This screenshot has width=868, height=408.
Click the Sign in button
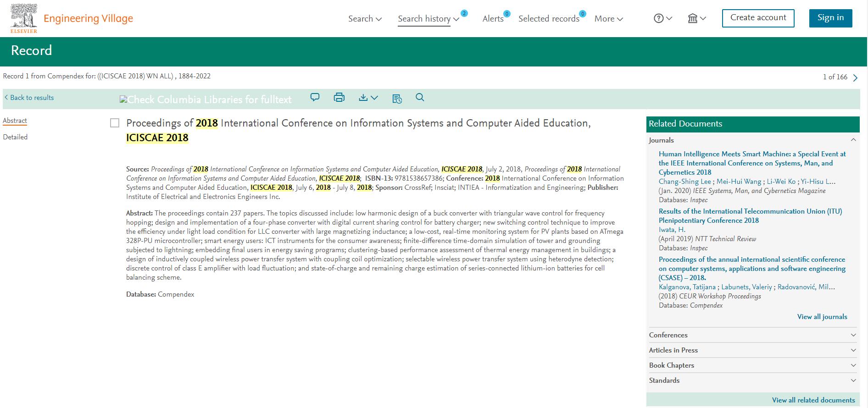(830, 18)
